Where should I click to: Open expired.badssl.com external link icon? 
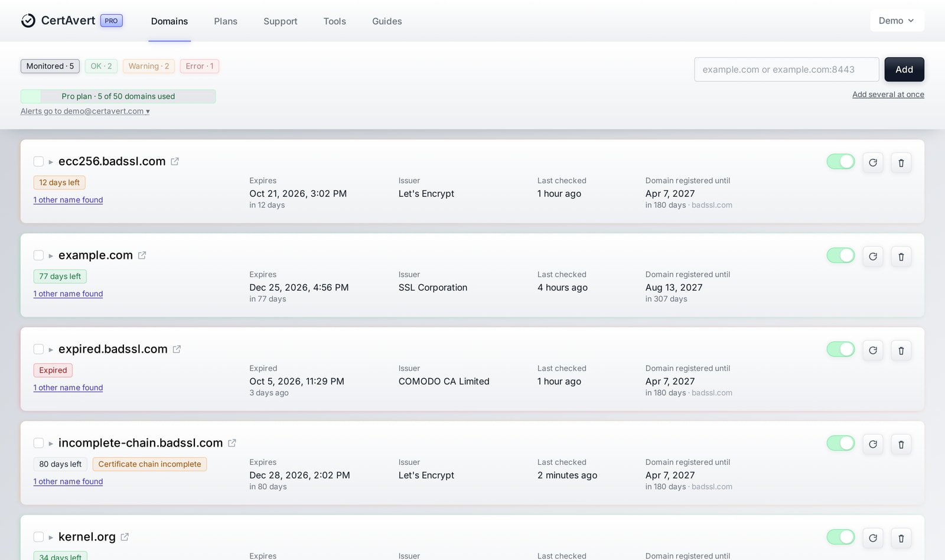click(177, 349)
